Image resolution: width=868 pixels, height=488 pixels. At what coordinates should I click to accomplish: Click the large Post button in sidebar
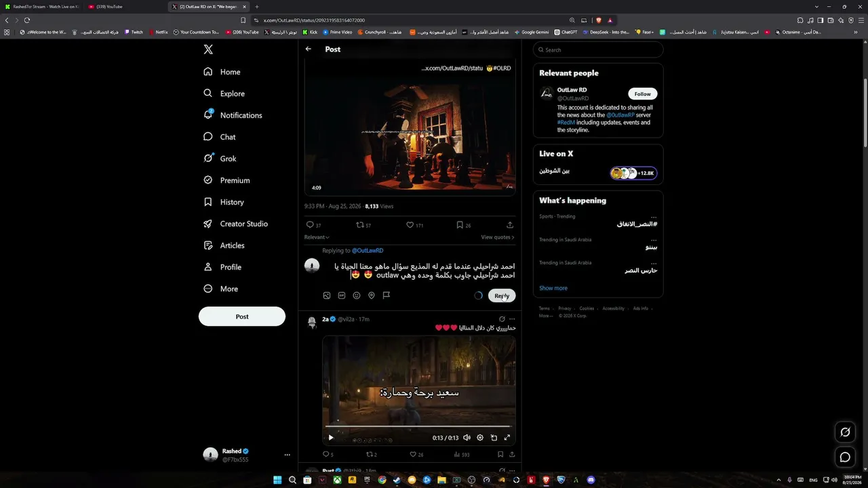[242, 317]
